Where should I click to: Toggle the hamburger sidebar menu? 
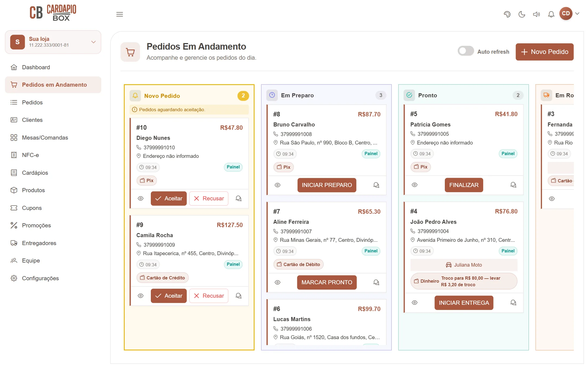pos(120,14)
